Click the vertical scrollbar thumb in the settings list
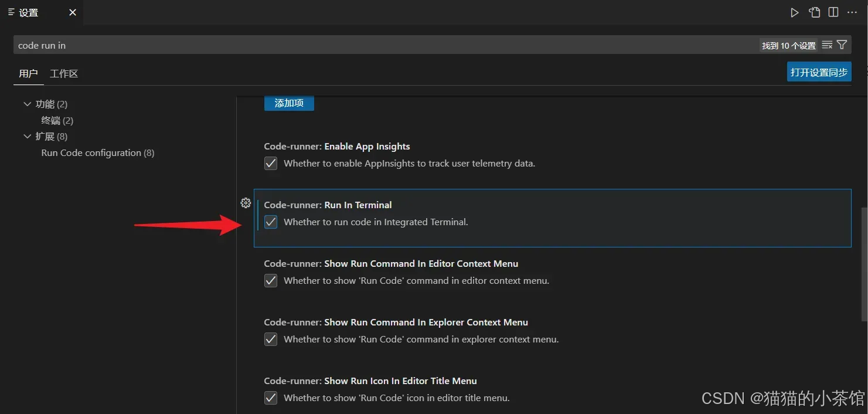The width and height of the screenshot is (868, 414). 864,264
